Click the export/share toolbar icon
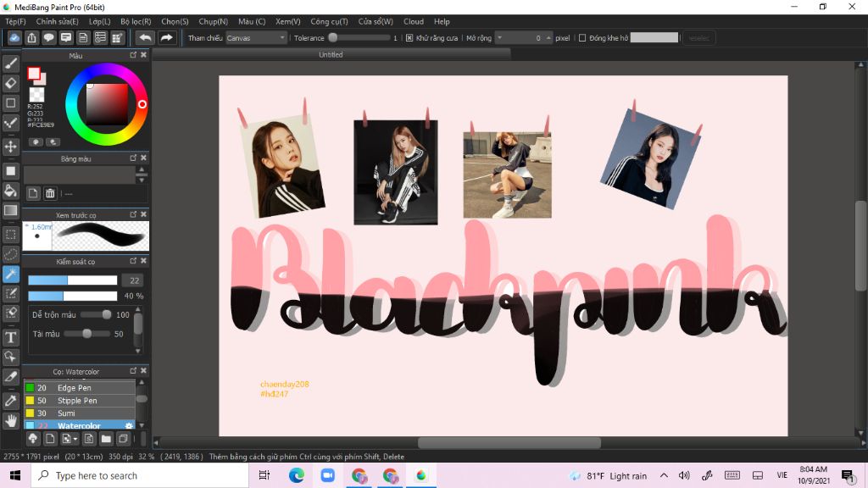868x488 pixels. [x=31, y=37]
